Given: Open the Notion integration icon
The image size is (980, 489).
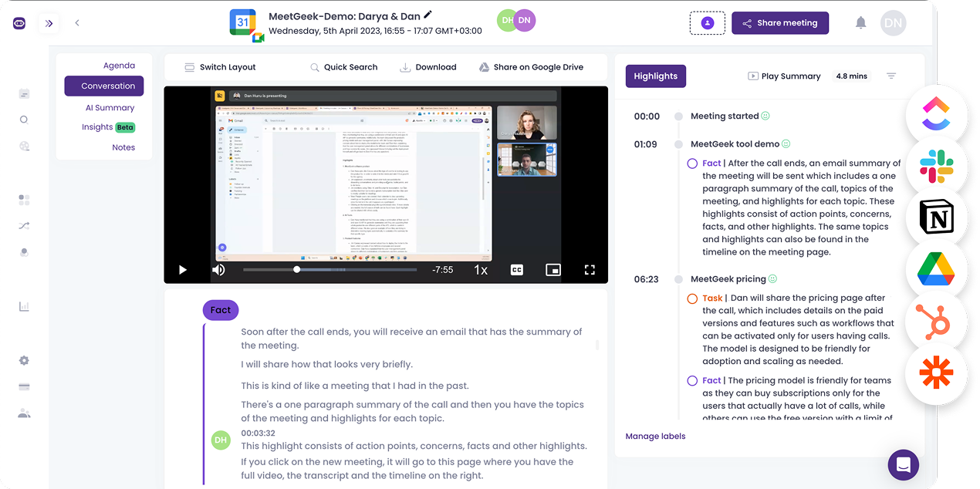Looking at the screenshot, I should (936, 218).
